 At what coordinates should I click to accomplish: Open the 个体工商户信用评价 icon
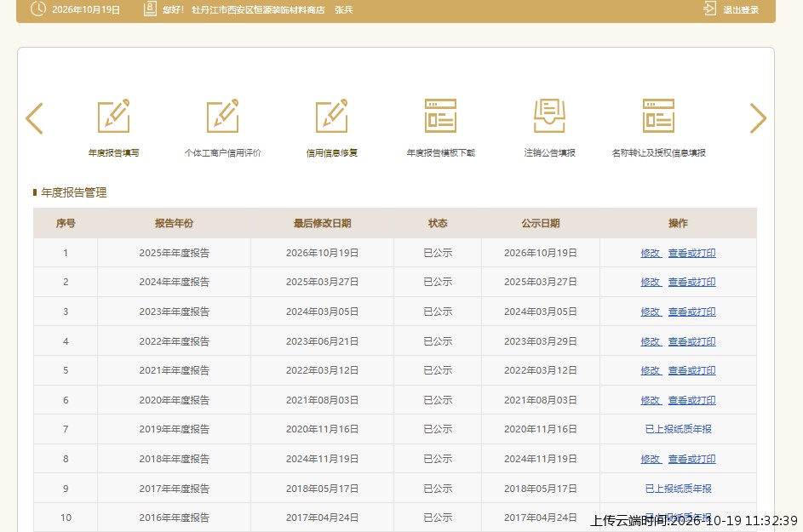pos(223,117)
